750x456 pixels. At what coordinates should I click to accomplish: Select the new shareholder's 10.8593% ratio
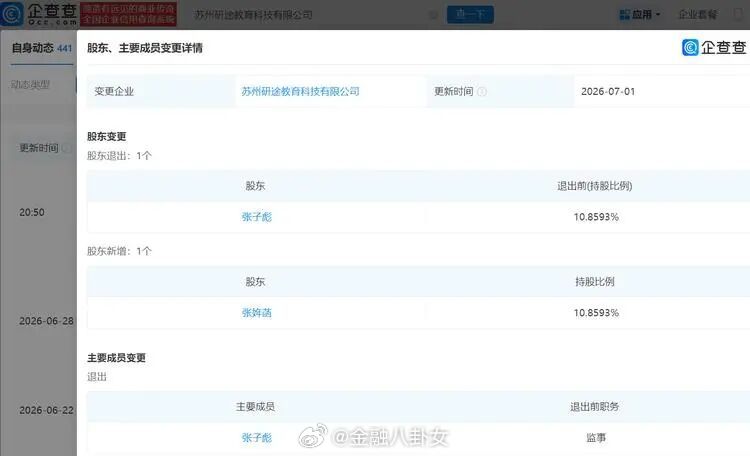596,312
